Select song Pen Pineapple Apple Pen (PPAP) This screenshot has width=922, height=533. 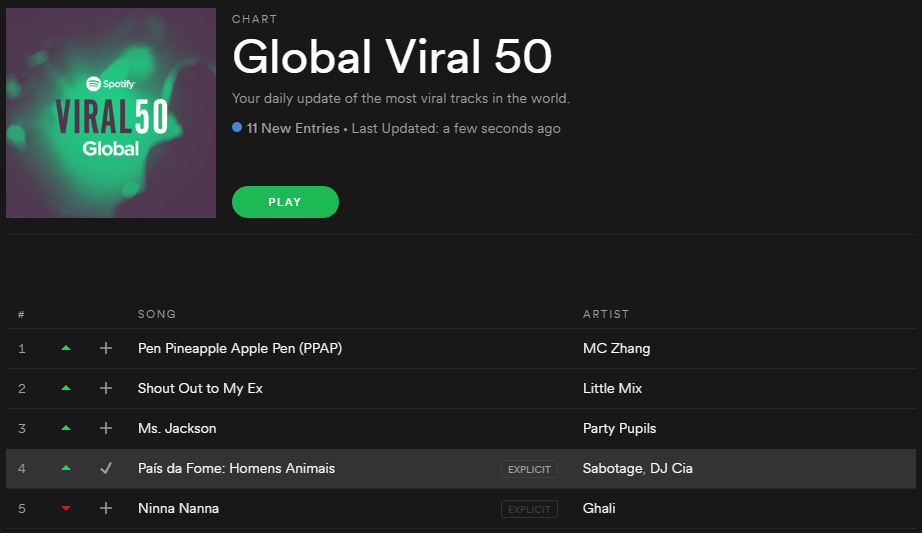coord(240,348)
